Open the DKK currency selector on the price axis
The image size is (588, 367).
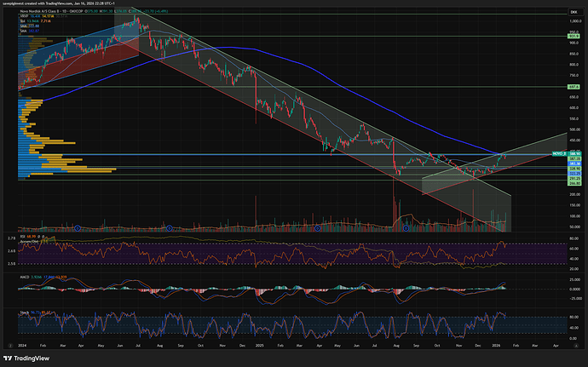click(573, 10)
